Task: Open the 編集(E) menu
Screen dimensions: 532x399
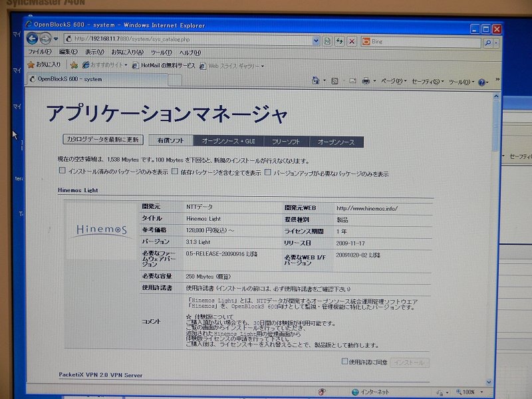Action: pyautogui.click(x=68, y=52)
